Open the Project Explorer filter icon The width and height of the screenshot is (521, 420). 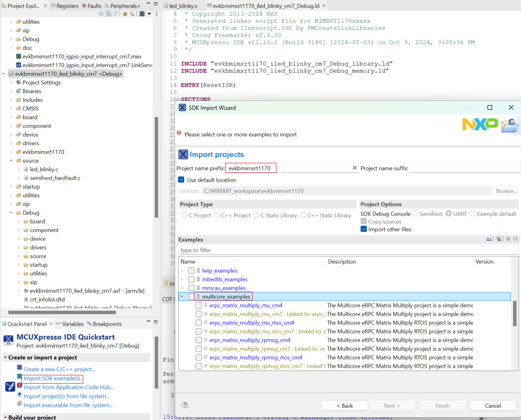pos(115,14)
